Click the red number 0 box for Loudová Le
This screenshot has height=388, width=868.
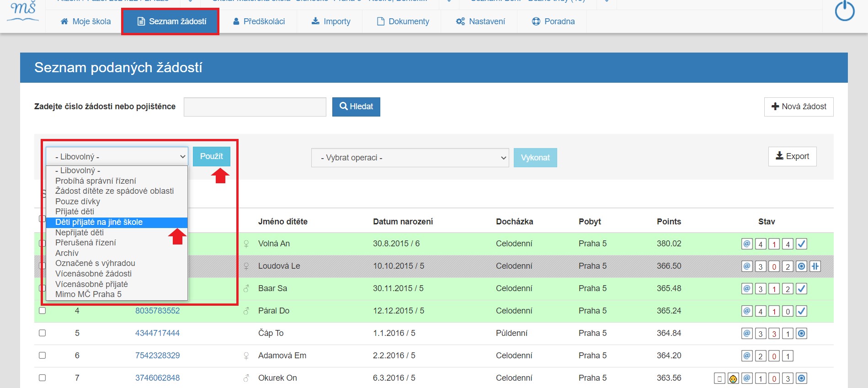tap(774, 266)
